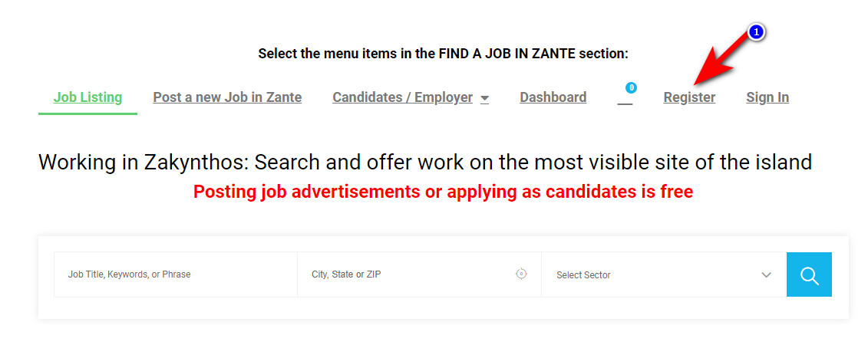Click the "Working in Zakynthos" heading
Image resolution: width=868 pixels, height=345 pixels.
(424, 163)
